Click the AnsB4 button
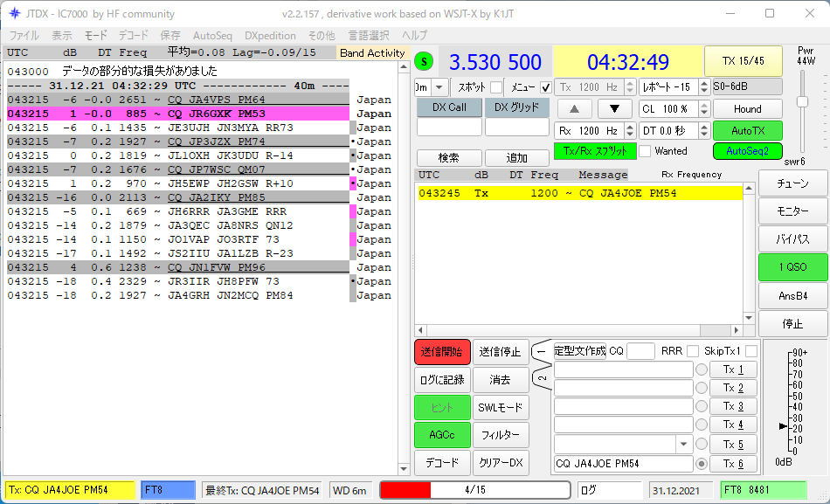This screenshot has height=504, width=830. [792, 295]
